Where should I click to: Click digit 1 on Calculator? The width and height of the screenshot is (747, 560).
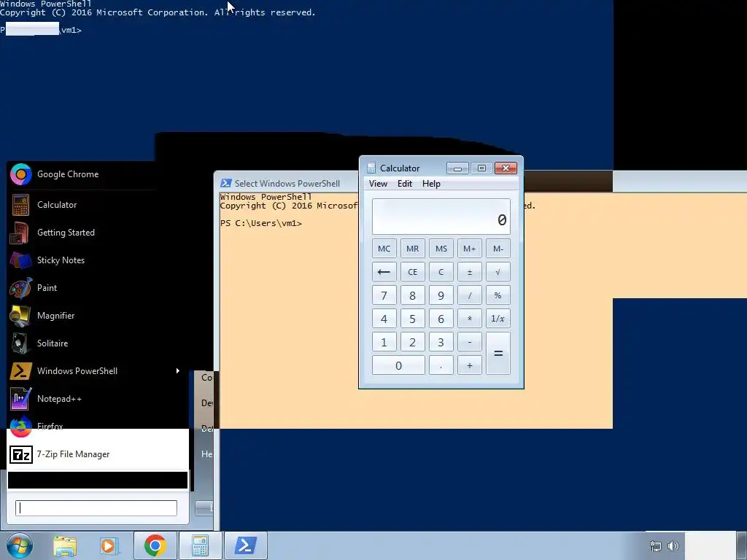point(384,342)
